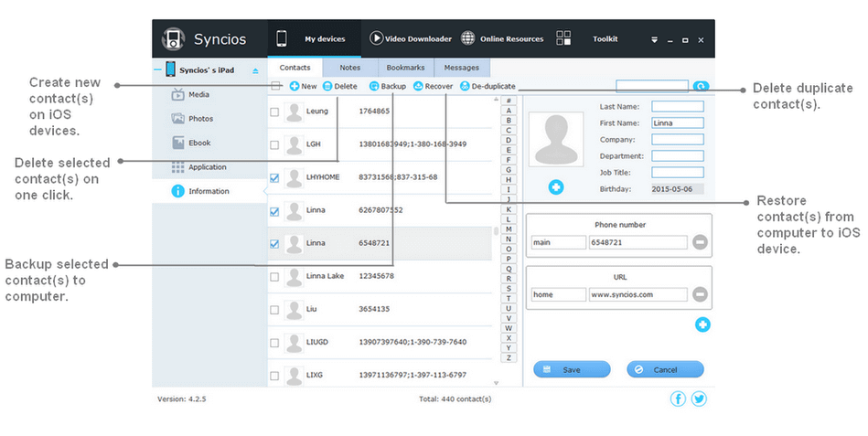The height and width of the screenshot is (436, 868).
Task: Uncheck the Linna 6267807552 checkbox
Action: point(274,211)
